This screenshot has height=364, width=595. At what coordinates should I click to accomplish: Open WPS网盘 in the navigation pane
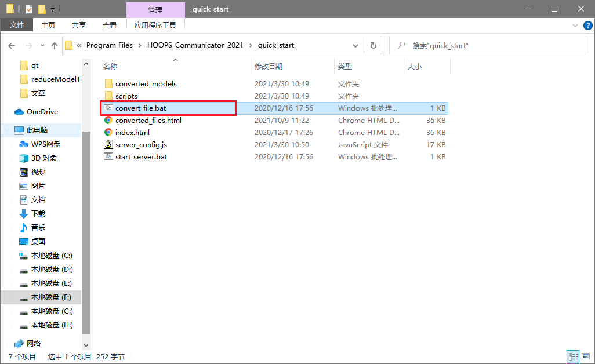tap(46, 144)
